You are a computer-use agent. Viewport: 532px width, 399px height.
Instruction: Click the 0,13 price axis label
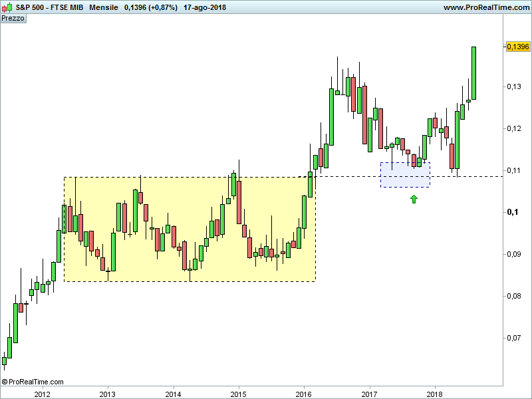(x=514, y=87)
